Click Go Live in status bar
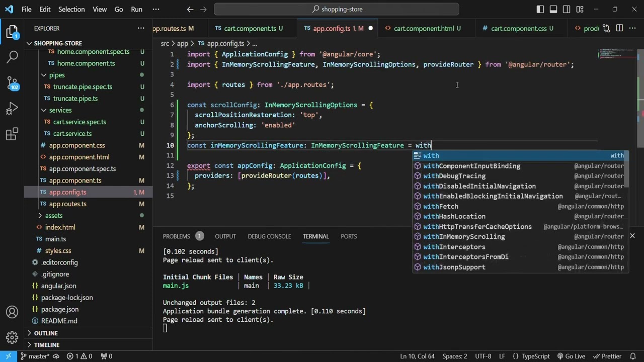The width and height of the screenshot is (644, 362). click(571, 356)
